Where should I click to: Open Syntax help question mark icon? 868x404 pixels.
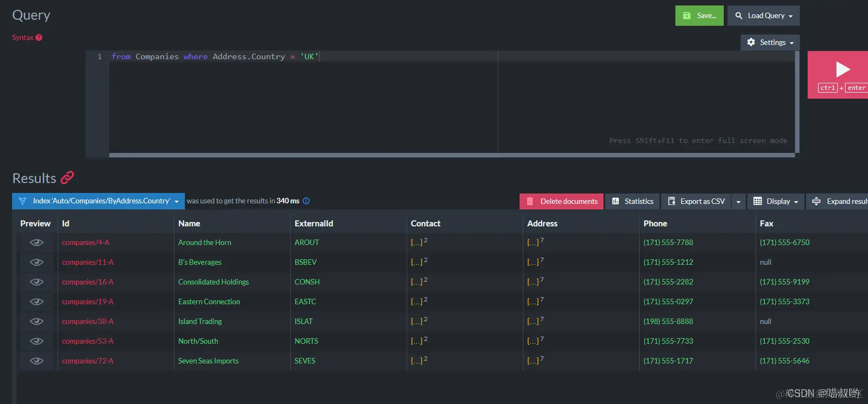coord(39,38)
